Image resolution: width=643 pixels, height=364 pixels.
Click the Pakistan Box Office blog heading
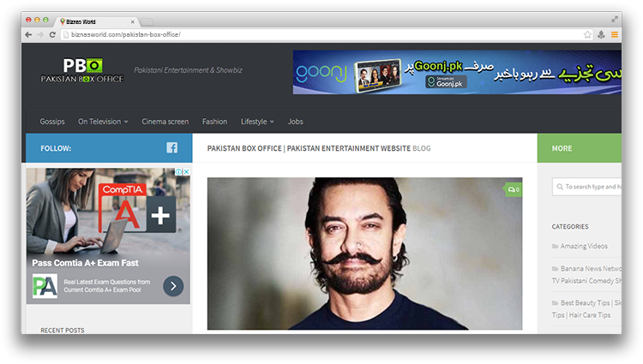319,148
